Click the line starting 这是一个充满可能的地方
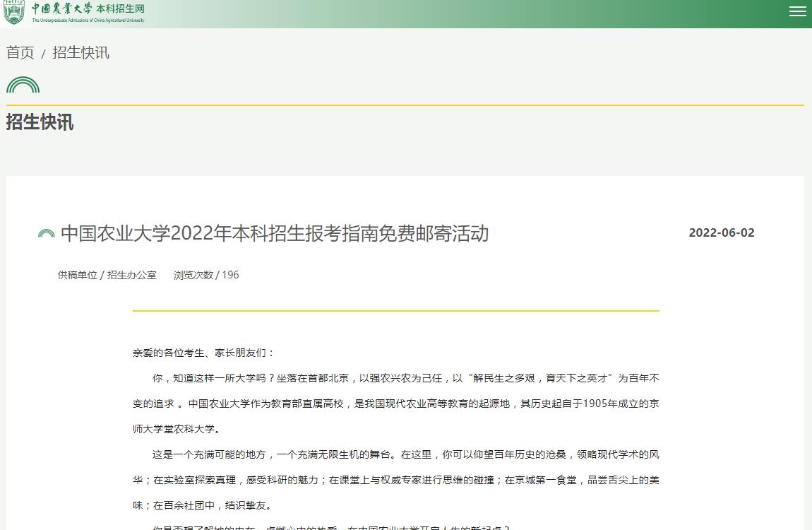Viewport: 812px width, 530px height. (405, 454)
